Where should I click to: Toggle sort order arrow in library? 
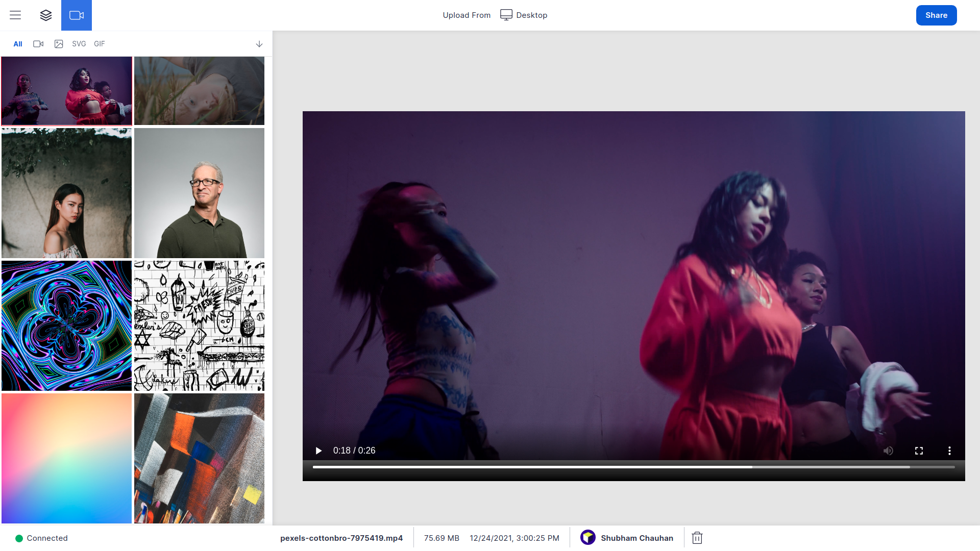click(x=259, y=44)
